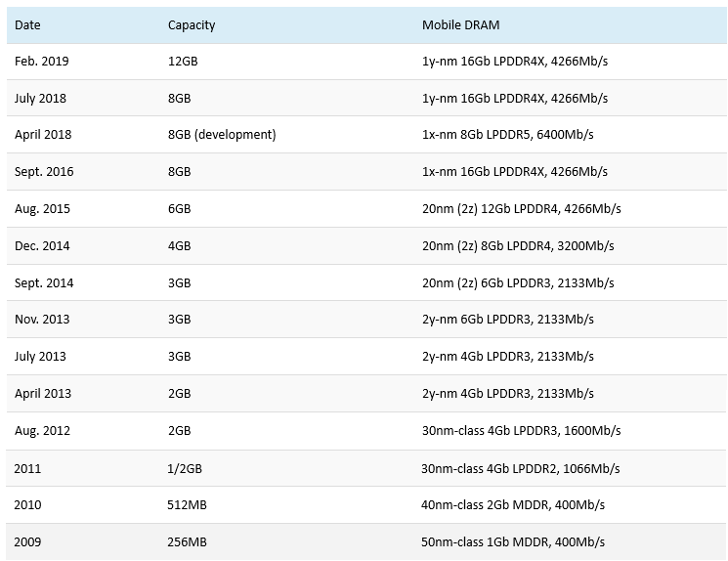
Task: Click the 1/2GB capacity cell
Action: 185,468
